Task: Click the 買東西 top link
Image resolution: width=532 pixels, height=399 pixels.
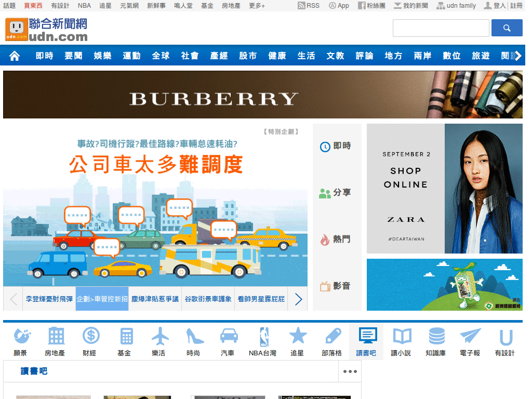Action: click(33, 5)
